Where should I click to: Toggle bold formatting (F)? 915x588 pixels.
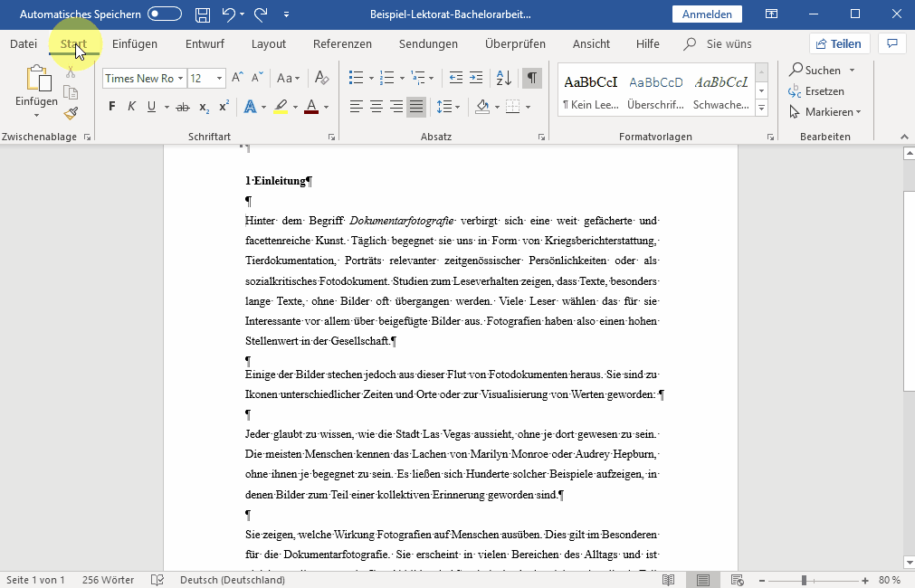tap(112, 107)
